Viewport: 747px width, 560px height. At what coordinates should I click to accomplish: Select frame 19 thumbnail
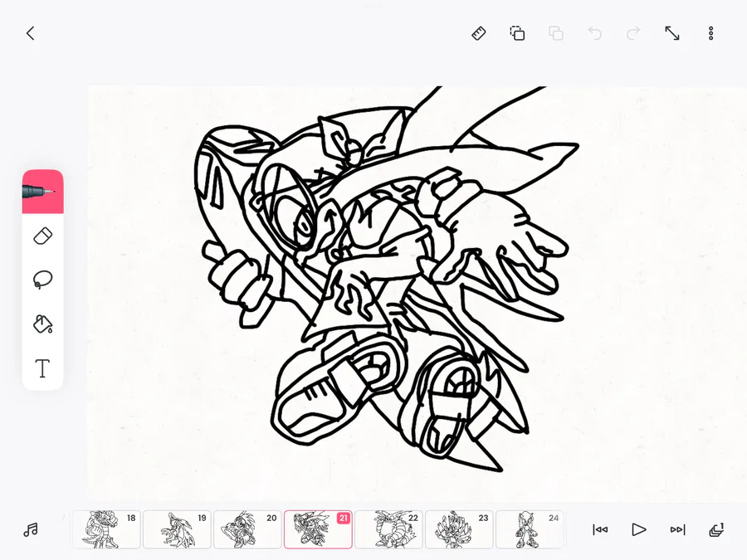tap(178, 529)
